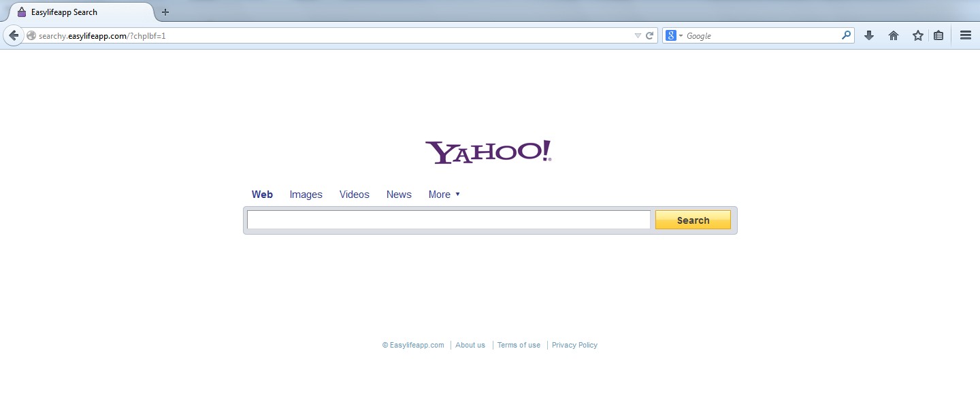Switch to News search
The width and height of the screenshot is (980, 419).
click(399, 195)
